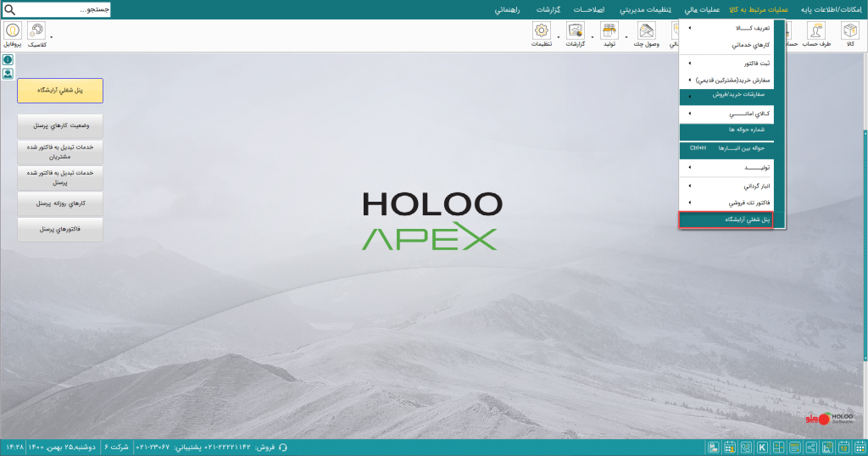
Task: Click the clock ۱۴:۲۸ in status bar
Action: pos(14,448)
